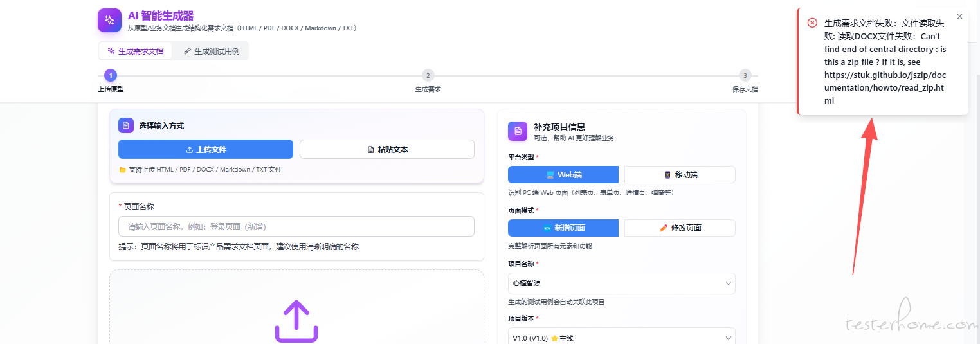Click the large purple upload arrow icon

click(x=296, y=321)
